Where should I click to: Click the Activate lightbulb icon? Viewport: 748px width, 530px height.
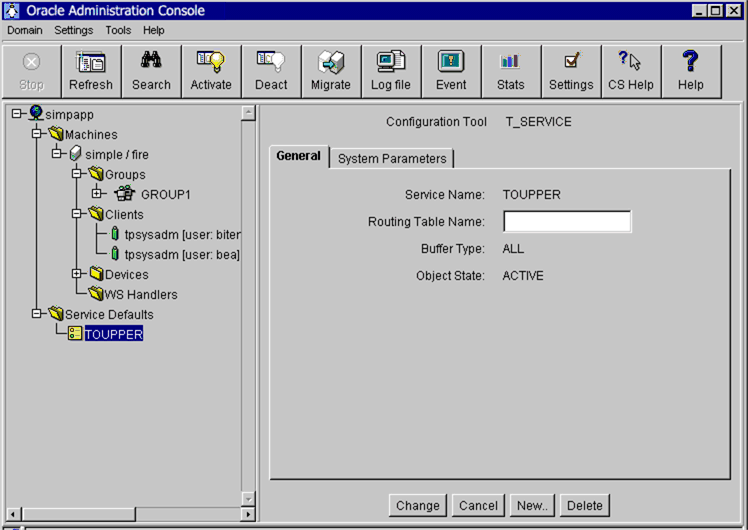click(211, 62)
